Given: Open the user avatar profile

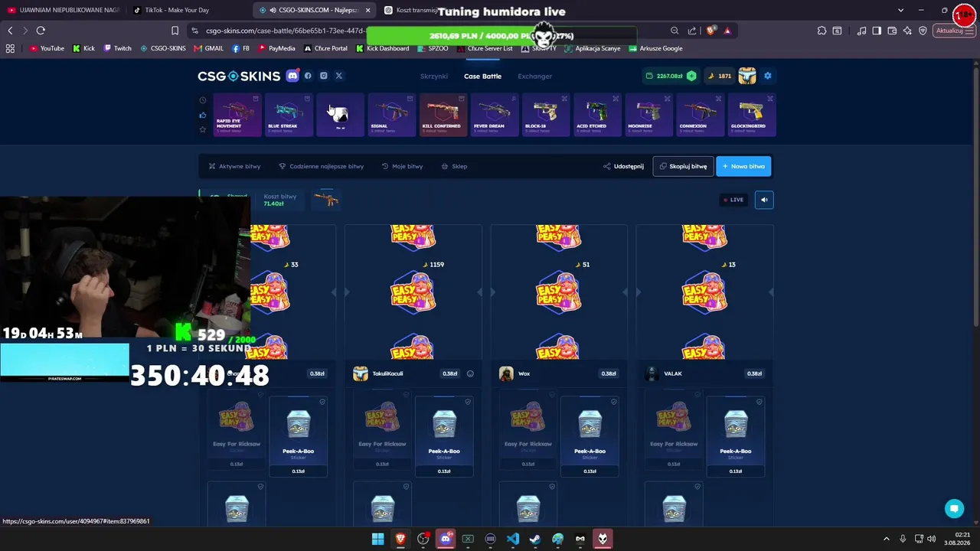Looking at the screenshot, I should [x=747, y=76].
